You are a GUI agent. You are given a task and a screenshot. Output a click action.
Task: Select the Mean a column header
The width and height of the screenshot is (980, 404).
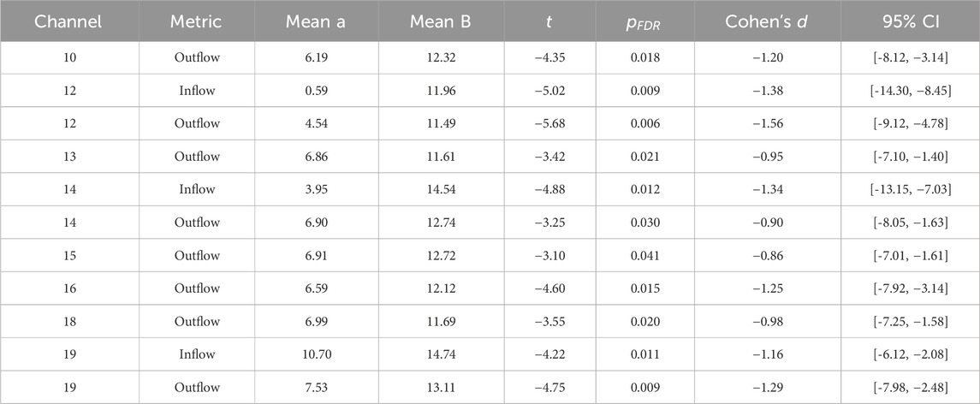click(314, 21)
